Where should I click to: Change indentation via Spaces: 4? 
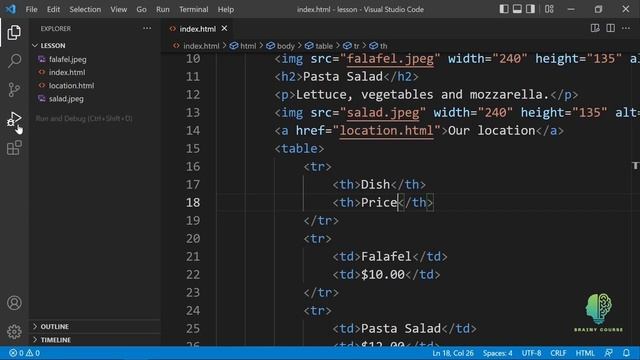point(498,353)
